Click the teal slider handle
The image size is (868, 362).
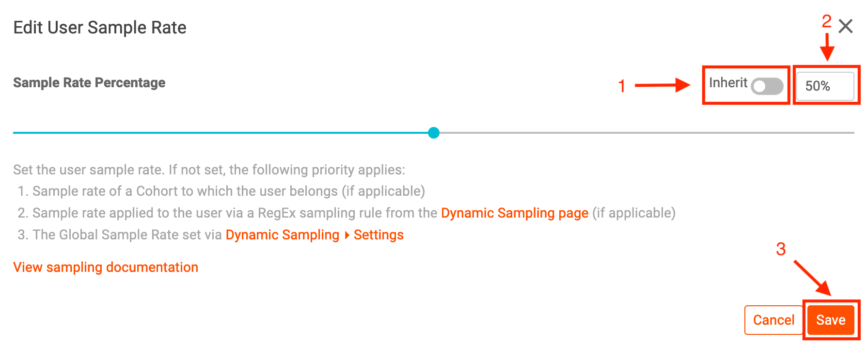[x=433, y=132]
